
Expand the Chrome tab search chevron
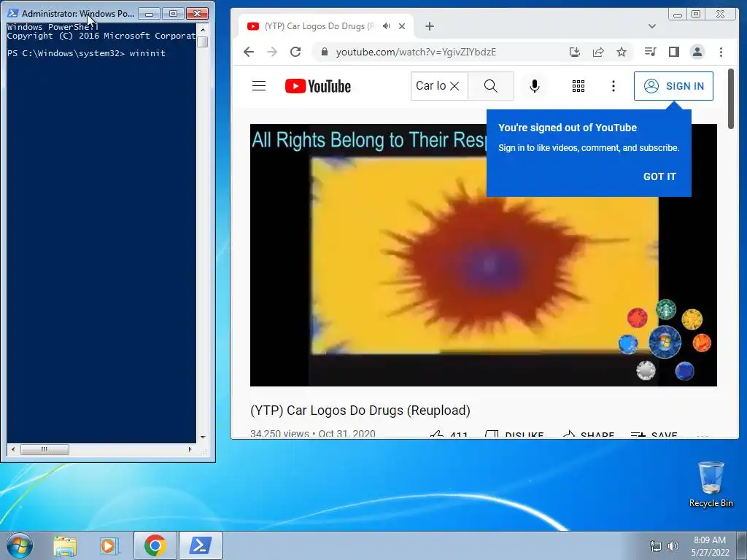pos(652,26)
